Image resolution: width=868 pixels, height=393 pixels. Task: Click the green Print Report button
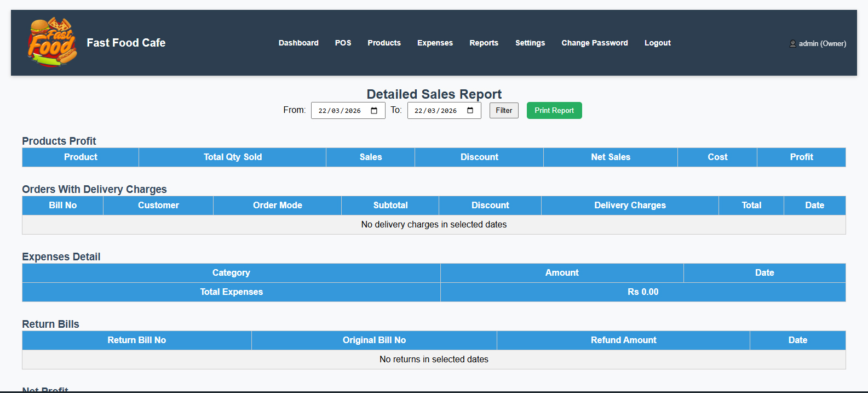[554, 111]
